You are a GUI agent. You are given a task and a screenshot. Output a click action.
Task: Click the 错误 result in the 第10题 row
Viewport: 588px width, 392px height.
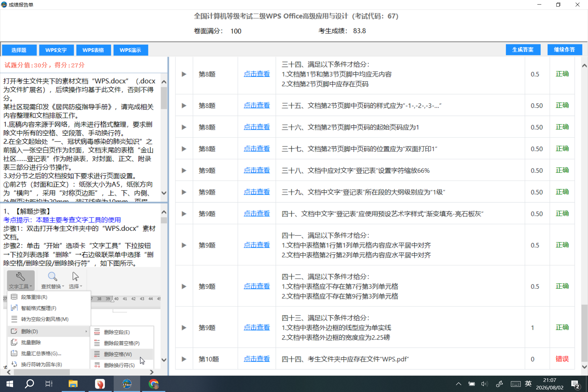click(562, 359)
